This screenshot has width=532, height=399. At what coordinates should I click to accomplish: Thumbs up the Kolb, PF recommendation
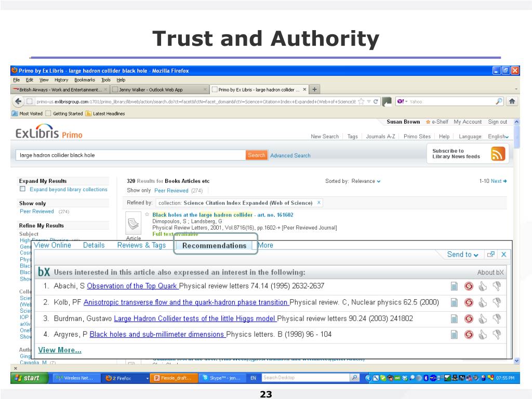click(483, 302)
